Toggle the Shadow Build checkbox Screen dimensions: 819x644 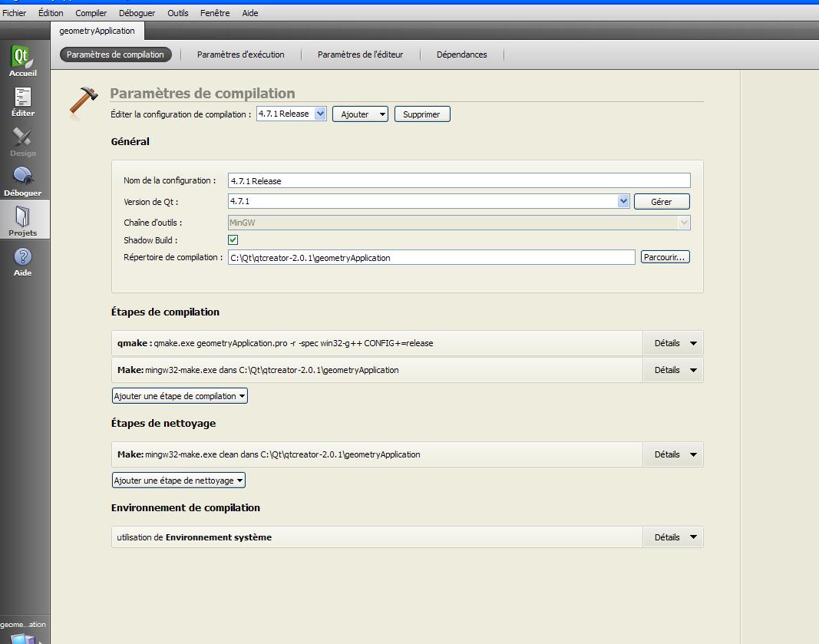[233, 239]
